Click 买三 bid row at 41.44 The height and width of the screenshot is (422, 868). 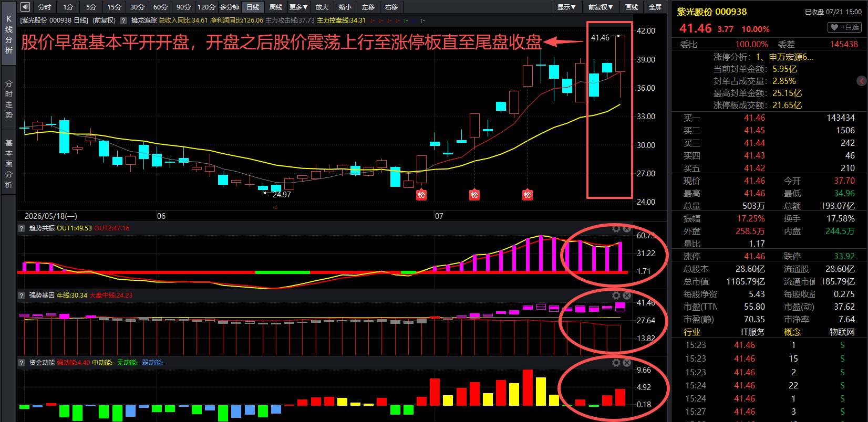769,143
